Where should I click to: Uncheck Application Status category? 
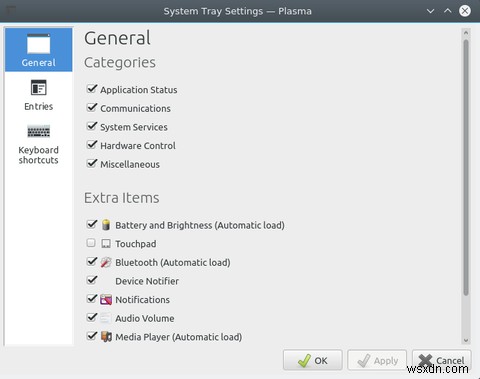point(91,89)
